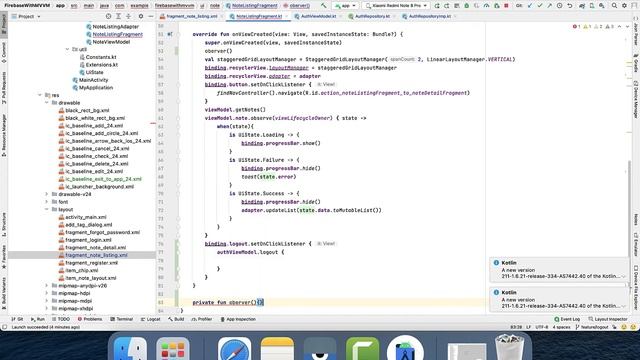
Task: Open IDE settings gear in top toolbar
Action: tap(624, 6)
